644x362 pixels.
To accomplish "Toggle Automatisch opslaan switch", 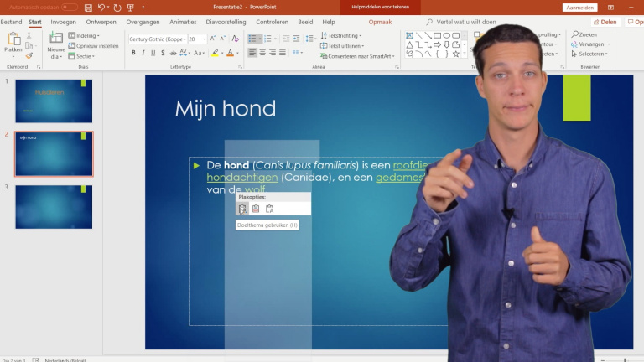I will pos(70,8).
